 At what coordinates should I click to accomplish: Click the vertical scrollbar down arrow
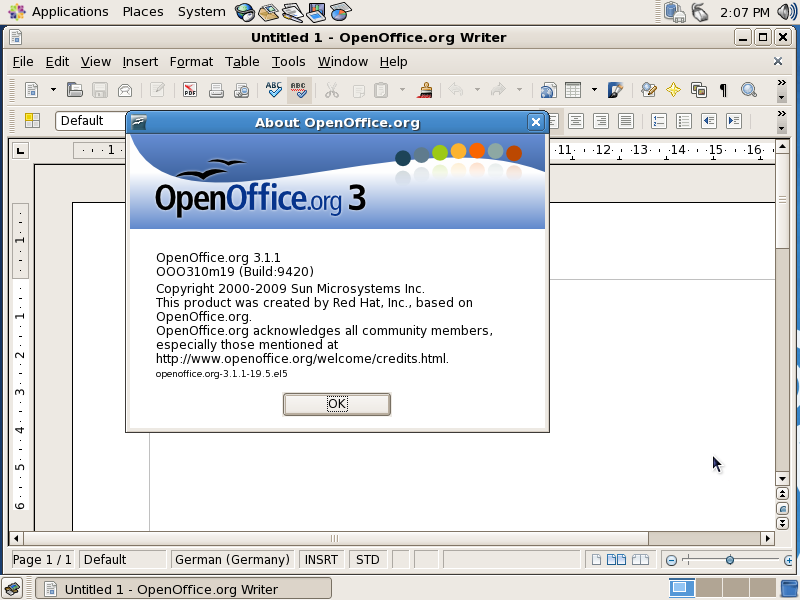click(x=783, y=478)
